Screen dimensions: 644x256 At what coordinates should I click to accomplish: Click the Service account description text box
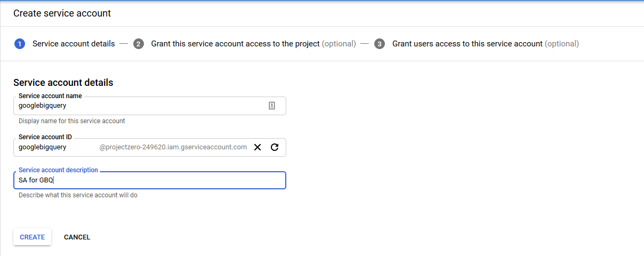[149, 180]
